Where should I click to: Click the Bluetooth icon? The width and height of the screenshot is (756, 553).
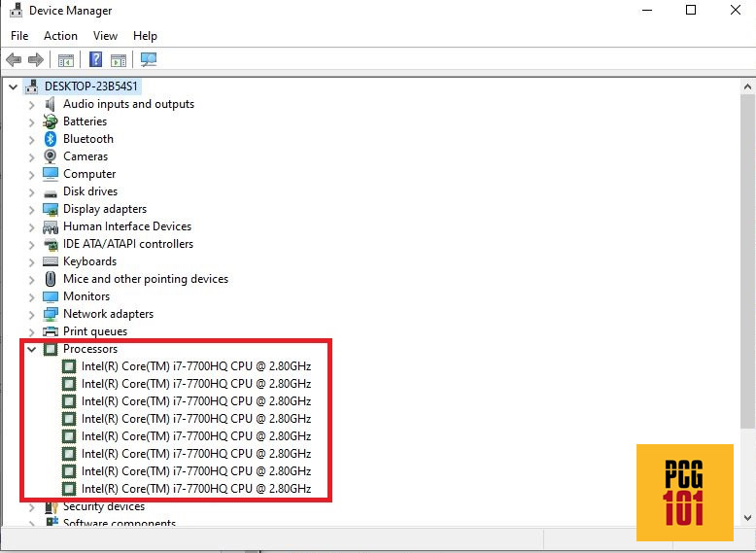[x=51, y=139]
